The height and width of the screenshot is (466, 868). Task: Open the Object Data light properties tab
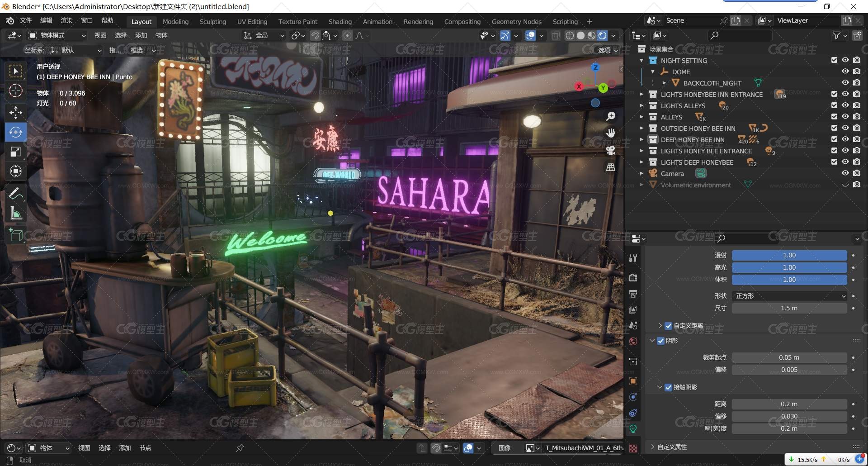coord(633,429)
